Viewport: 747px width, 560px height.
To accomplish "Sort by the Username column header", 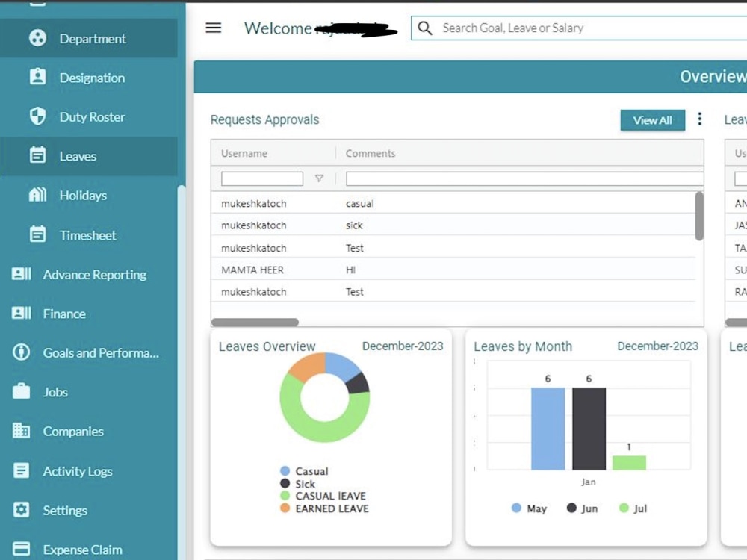I will [x=244, y=153].
